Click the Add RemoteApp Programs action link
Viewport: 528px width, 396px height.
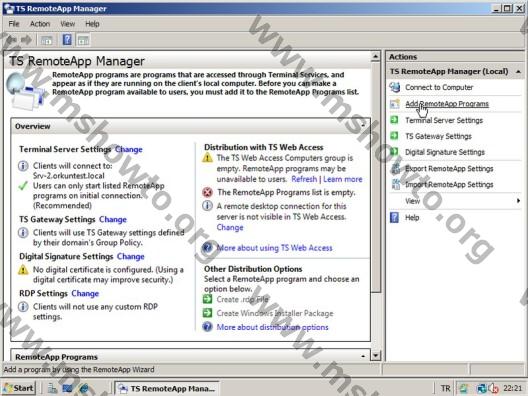tap(447, 104)
